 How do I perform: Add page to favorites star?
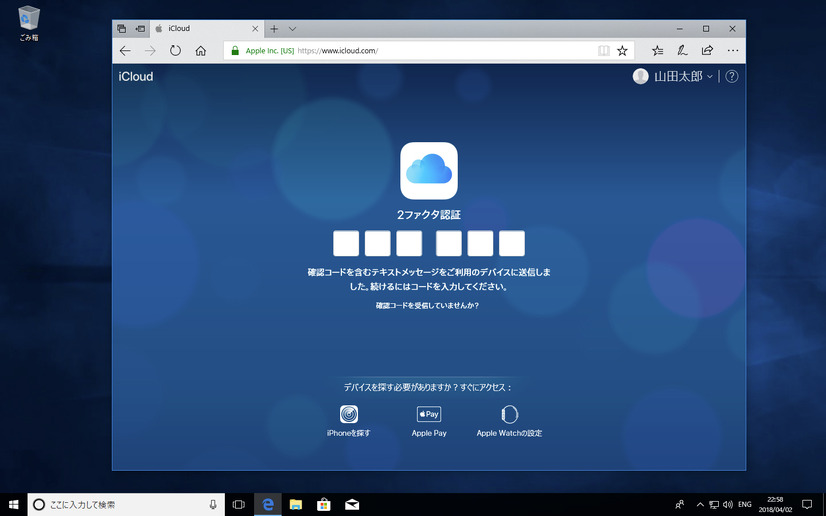pyautogui.click(x=622, y=51)
